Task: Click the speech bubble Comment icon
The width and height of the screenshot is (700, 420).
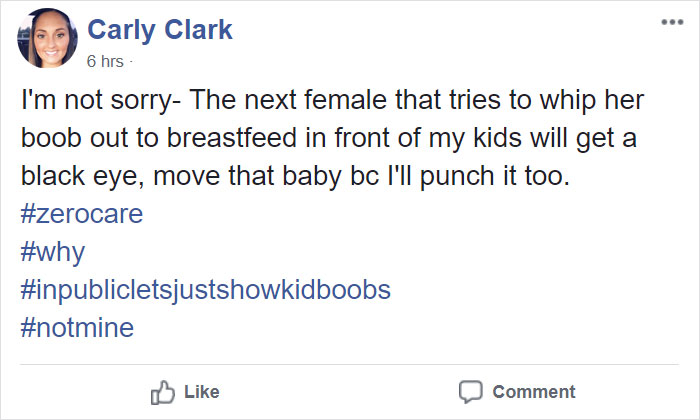Action: click(x=470, y=391)
